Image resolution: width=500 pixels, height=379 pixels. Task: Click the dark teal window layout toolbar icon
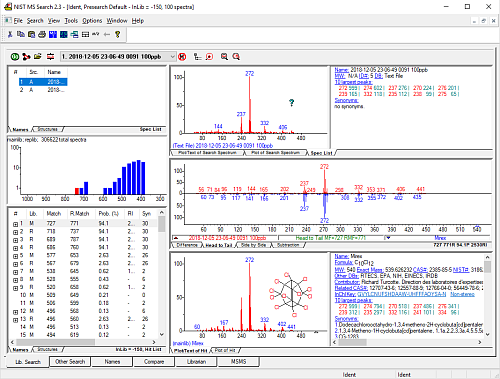[63, 34]
